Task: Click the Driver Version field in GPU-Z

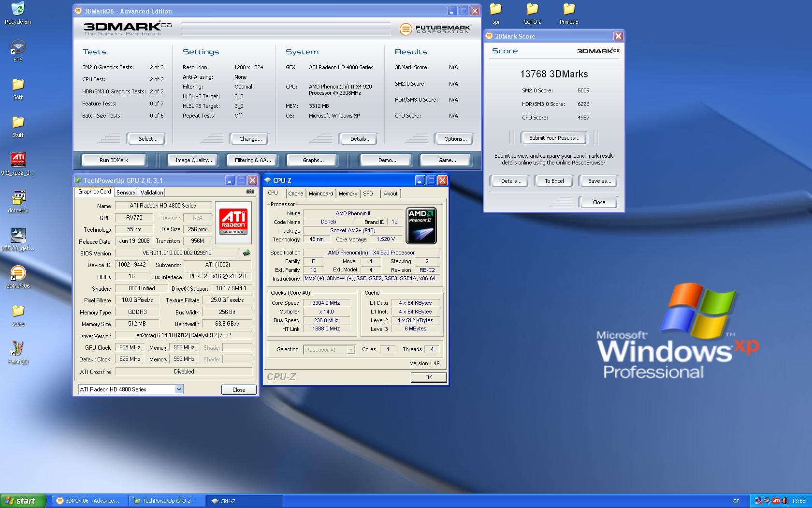Action: pyautogui.click(x=184, y=335)
